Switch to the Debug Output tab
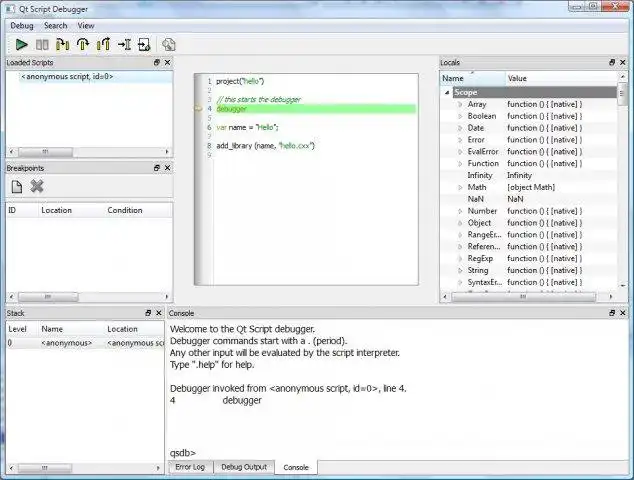The width and height of the screenshot is (634, 480). (244, 467)
